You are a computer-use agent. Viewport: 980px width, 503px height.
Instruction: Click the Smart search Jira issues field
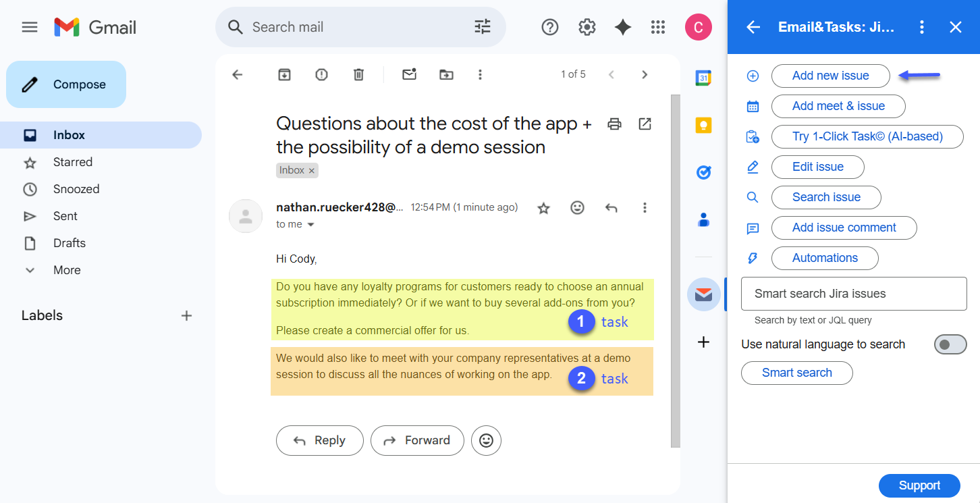[x=854, y=294]
